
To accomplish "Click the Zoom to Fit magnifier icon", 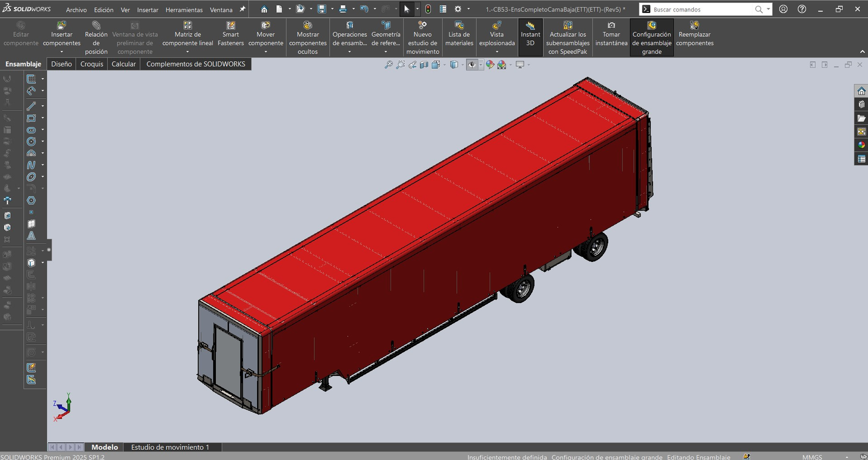I will point(388,65).
